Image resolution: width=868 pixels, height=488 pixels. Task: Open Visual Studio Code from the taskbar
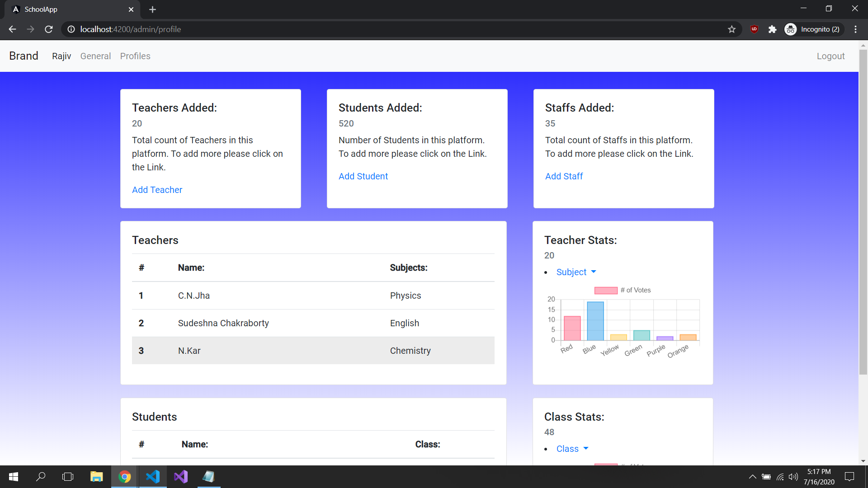coord(153,476)
